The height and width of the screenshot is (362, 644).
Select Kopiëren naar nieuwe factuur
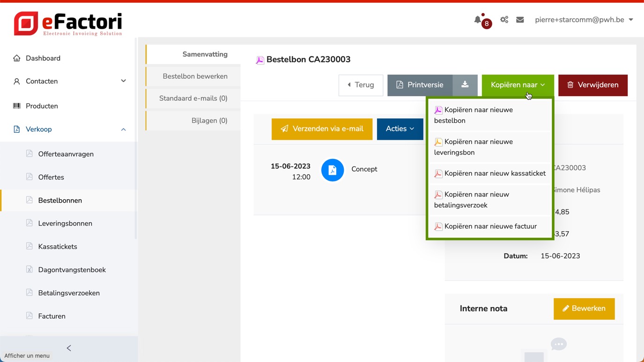point(490,226)
